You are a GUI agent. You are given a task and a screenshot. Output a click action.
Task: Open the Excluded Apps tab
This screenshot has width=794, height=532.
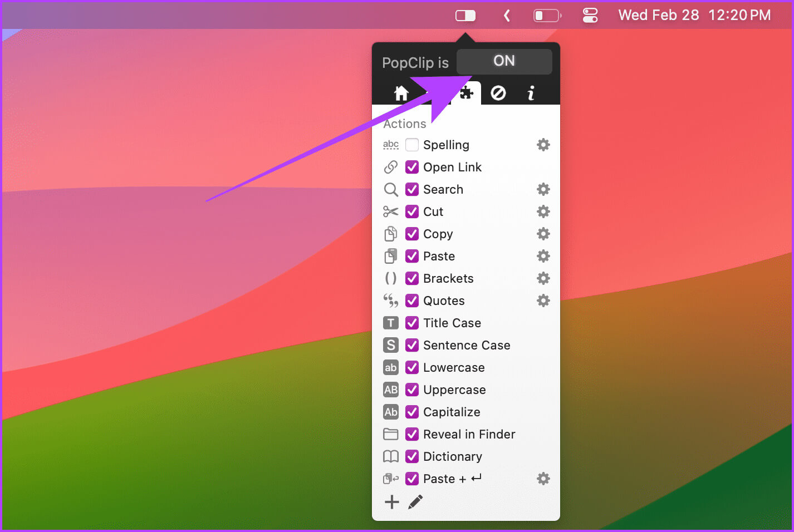coord(498,93)
